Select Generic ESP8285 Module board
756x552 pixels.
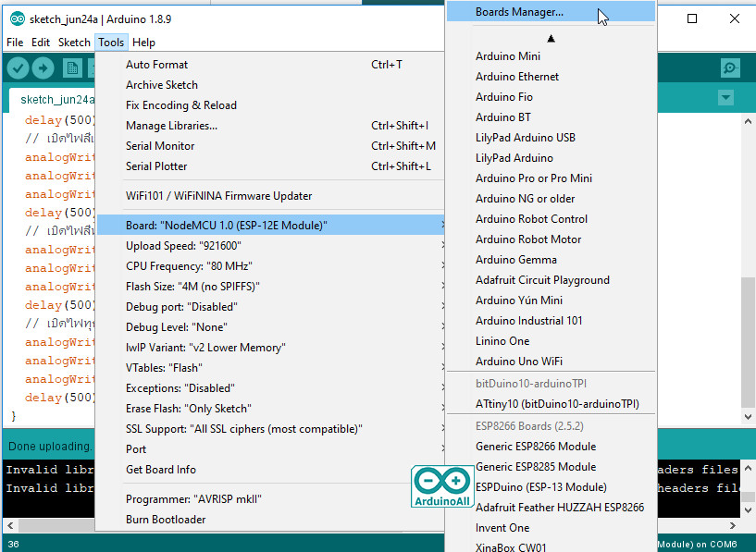[x=551, y=467]
